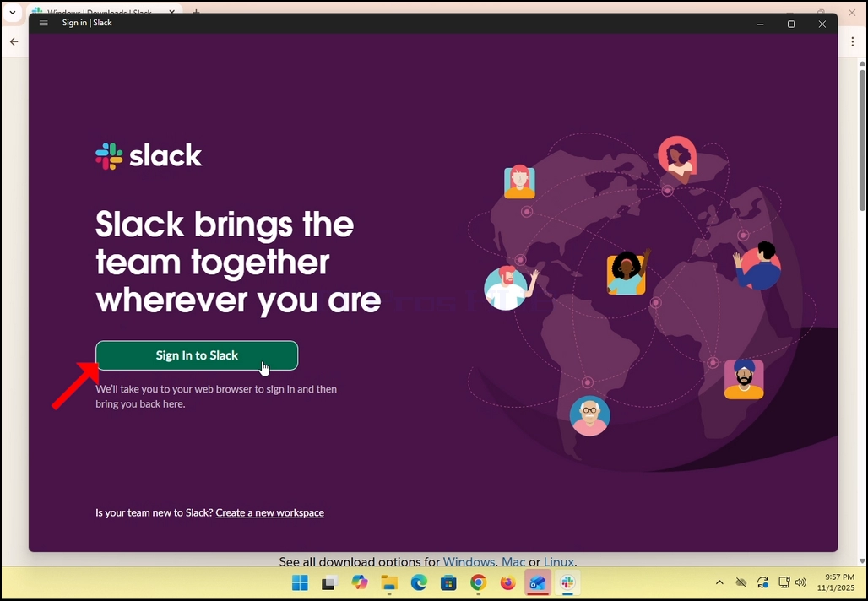Select the Slack app in the taskbar

pyautogui.click(x=567, y=582)
